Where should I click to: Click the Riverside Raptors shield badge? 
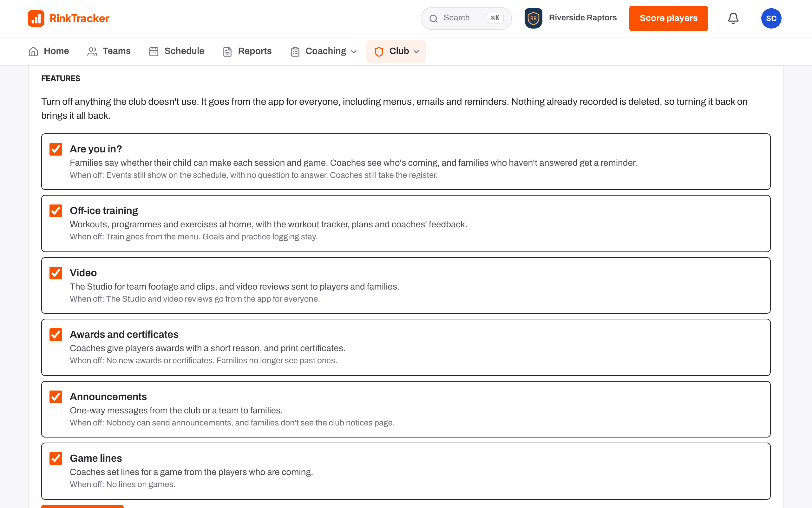(533, 18)
